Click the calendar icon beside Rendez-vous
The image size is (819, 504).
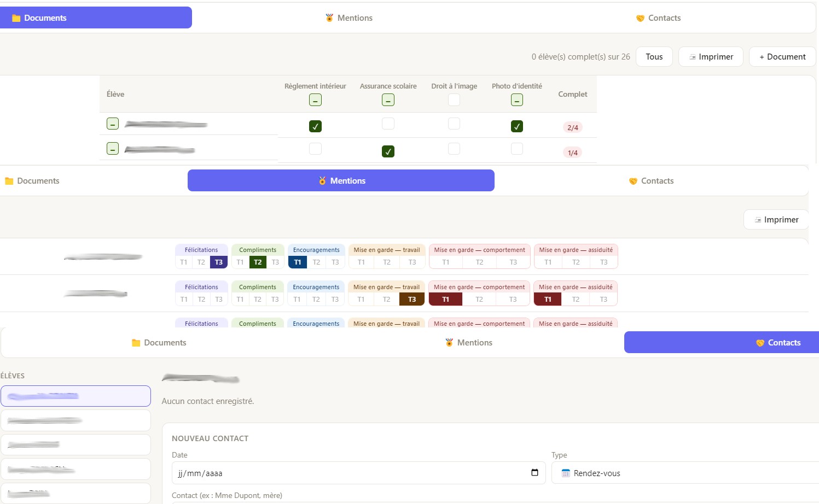566,473
